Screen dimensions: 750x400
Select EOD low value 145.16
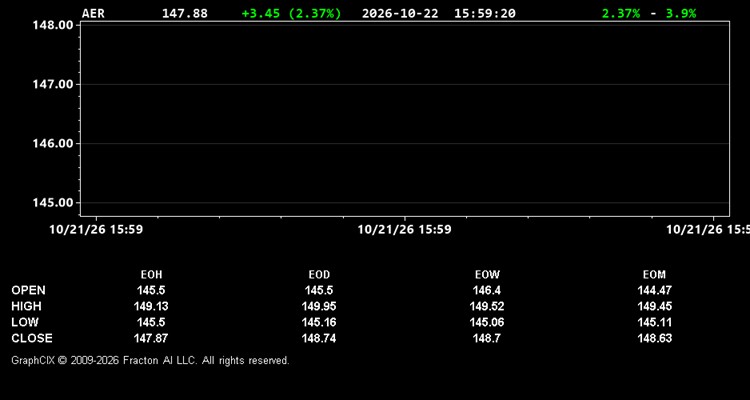[319, 322]
